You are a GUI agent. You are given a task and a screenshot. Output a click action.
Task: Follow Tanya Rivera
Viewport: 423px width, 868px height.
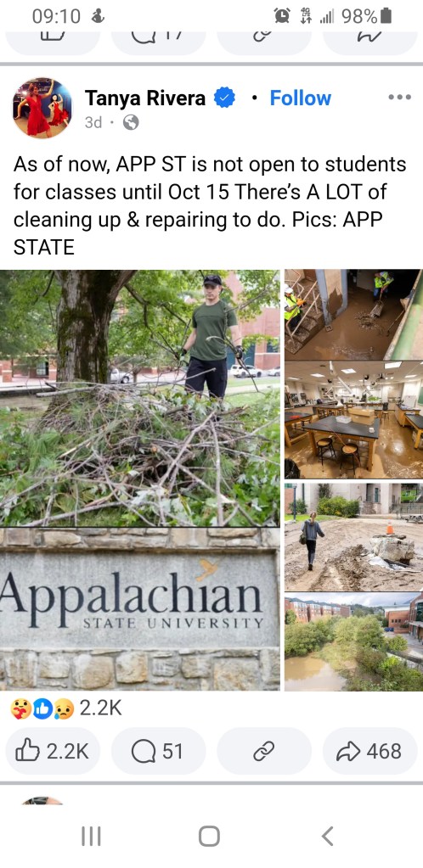pos(300,98)
